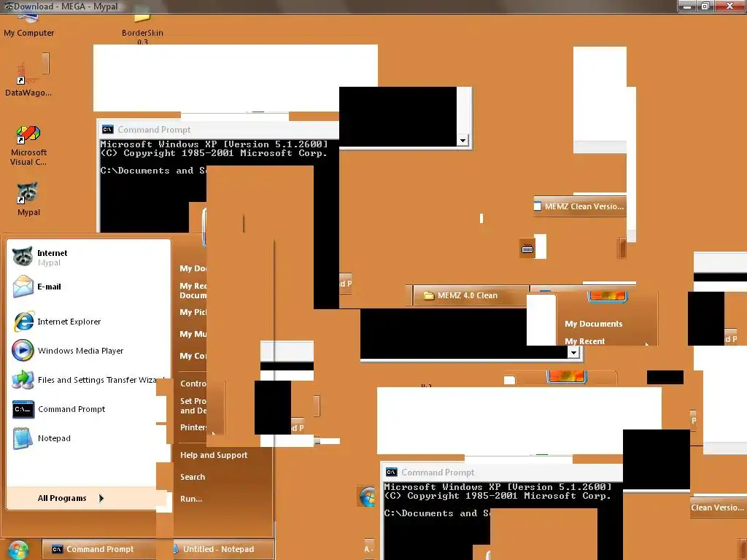Click the Copyright line in lower Command Prompt
Viewport: 747px width, 560px height.
pyautogui.click(x=498, y=496)
